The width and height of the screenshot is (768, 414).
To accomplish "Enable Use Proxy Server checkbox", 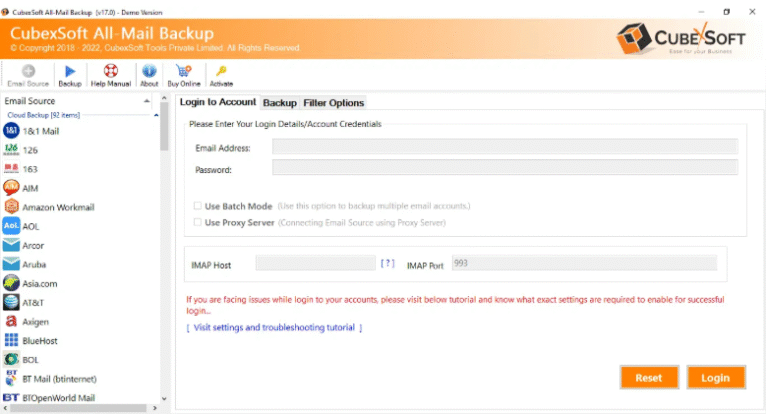I will [x=197, y=222].
